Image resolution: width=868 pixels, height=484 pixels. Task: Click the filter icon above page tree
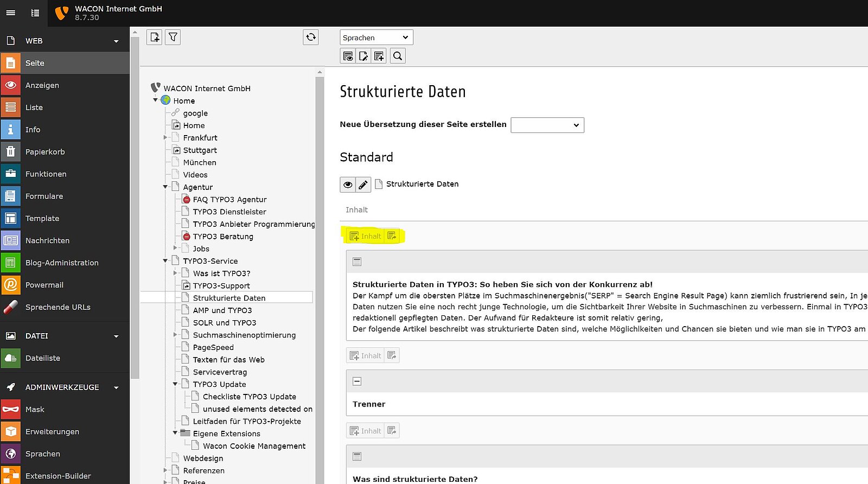173,37
